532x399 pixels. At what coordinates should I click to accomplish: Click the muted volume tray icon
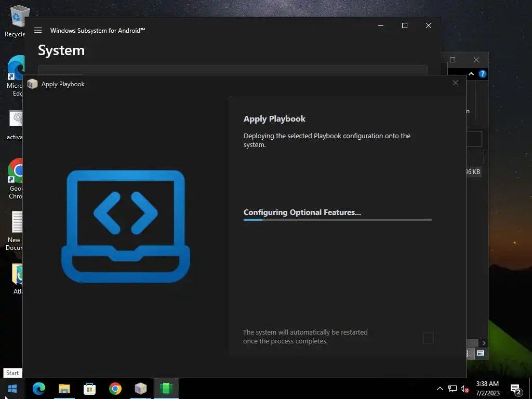tap(464, 389)
